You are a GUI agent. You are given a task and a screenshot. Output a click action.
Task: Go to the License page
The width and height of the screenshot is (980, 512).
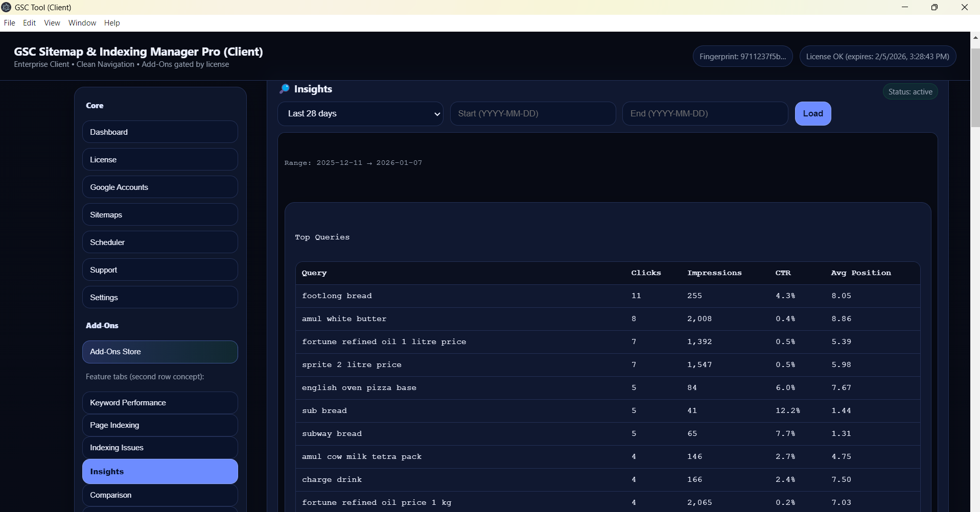[160, 159]
